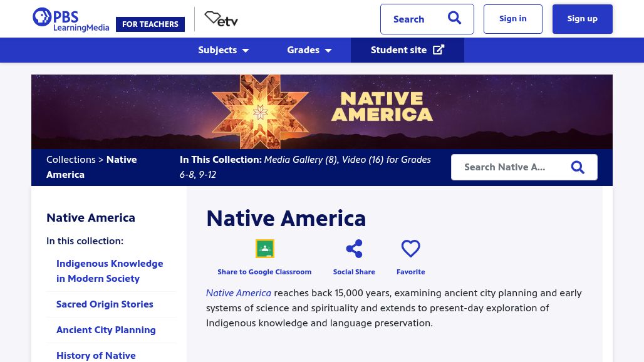The height and width of the screenshot is (362, 644).
Task: Click the PBS LearningMedia logo
Action: click(x=70, y=19)
